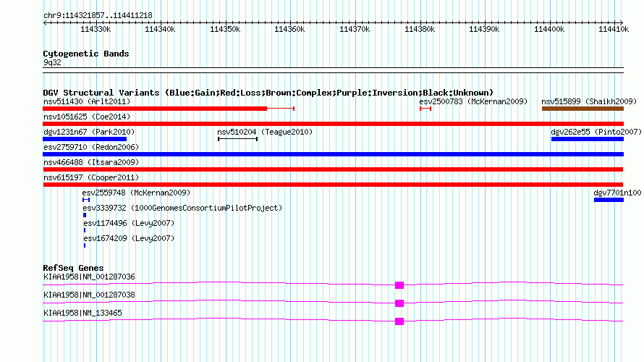Screen dimensions: 644x362
Task: Open the nsv510204 (Teague2010) label
Action: 265,132
